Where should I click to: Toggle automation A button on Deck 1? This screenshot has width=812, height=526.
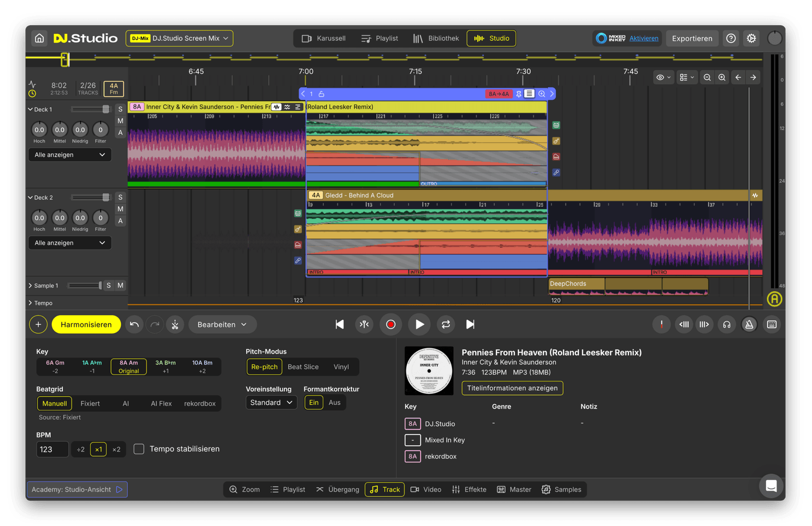[120, 133]
